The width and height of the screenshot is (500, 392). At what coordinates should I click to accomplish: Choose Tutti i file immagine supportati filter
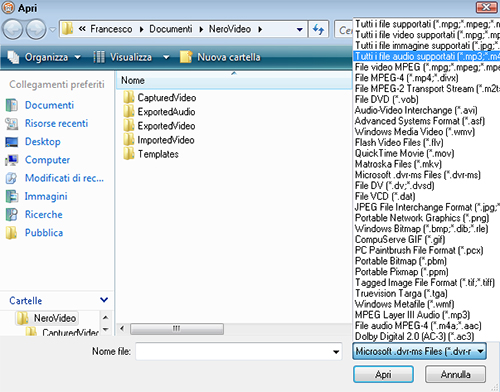[x=427, y=45]
